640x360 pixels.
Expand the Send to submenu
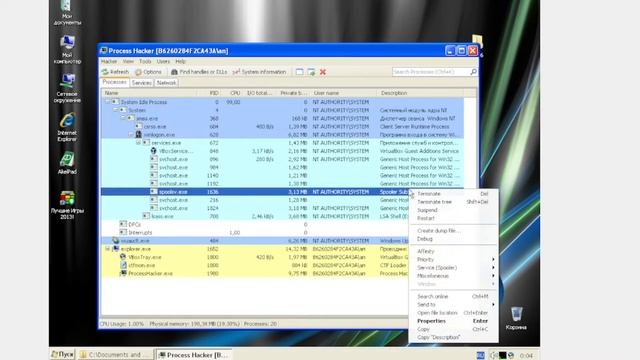(x=453, y=304)
